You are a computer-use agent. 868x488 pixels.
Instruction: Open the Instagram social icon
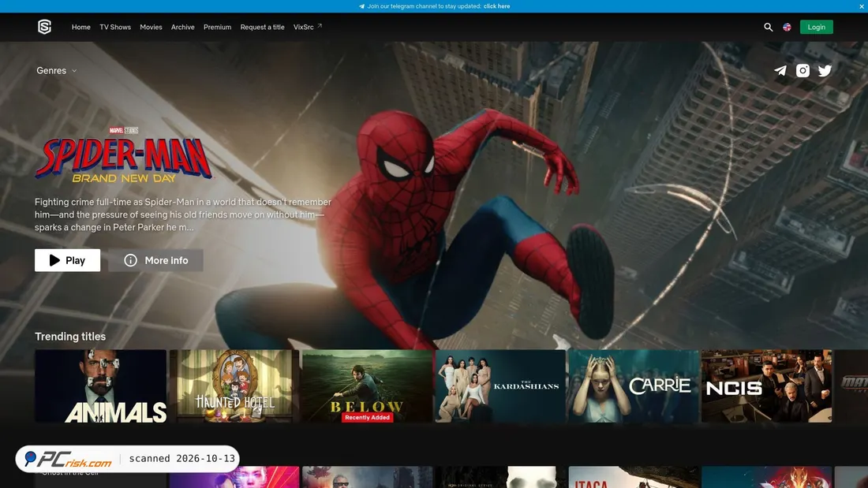coord(803,70)
